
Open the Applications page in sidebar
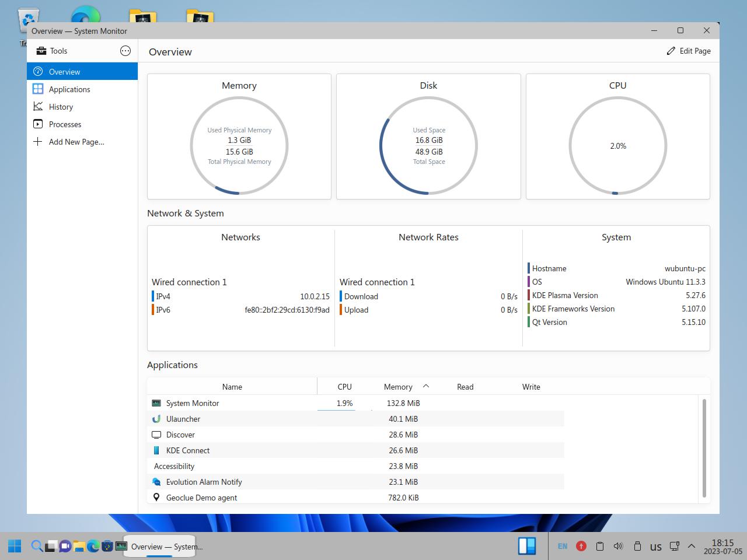click(69, 89)
